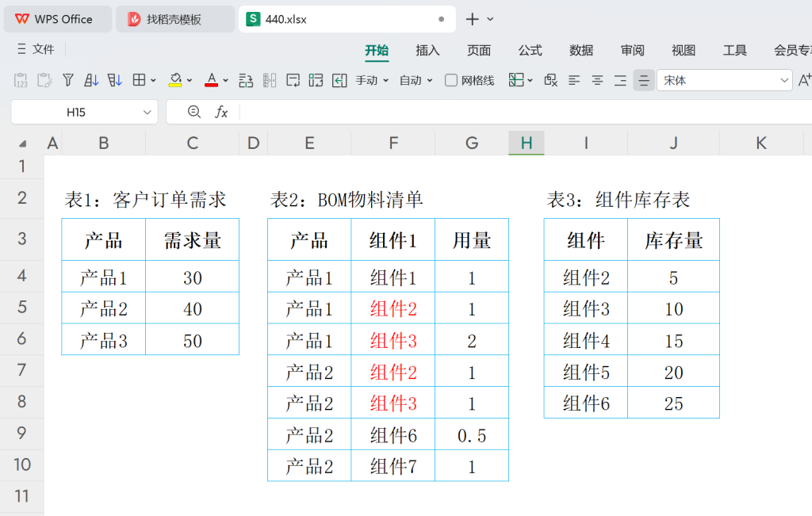Align text right in toolbar
This screenshot has height=516, width=812.
point(620,80)
